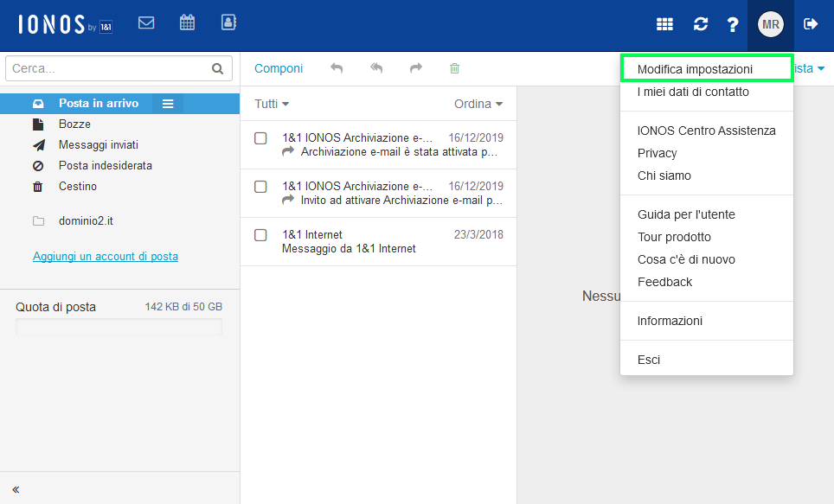
Task: Open Cosa c'è di nuovo
Action: tap(706, 259)
